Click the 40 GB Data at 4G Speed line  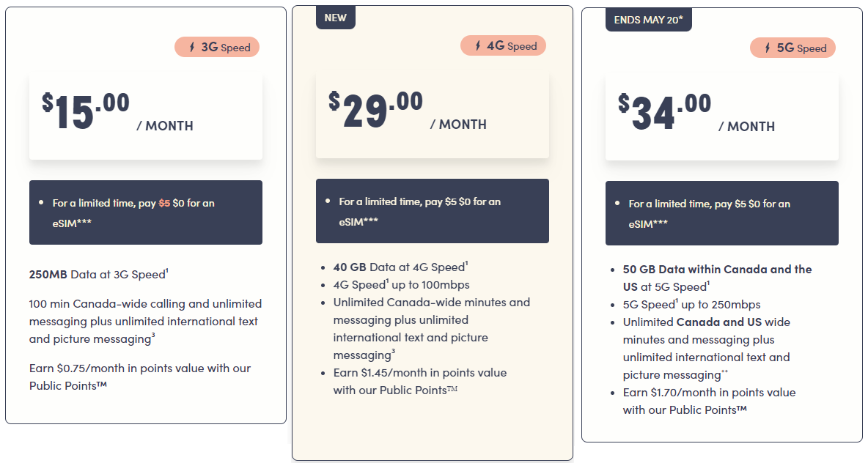(x=400, y=267)
